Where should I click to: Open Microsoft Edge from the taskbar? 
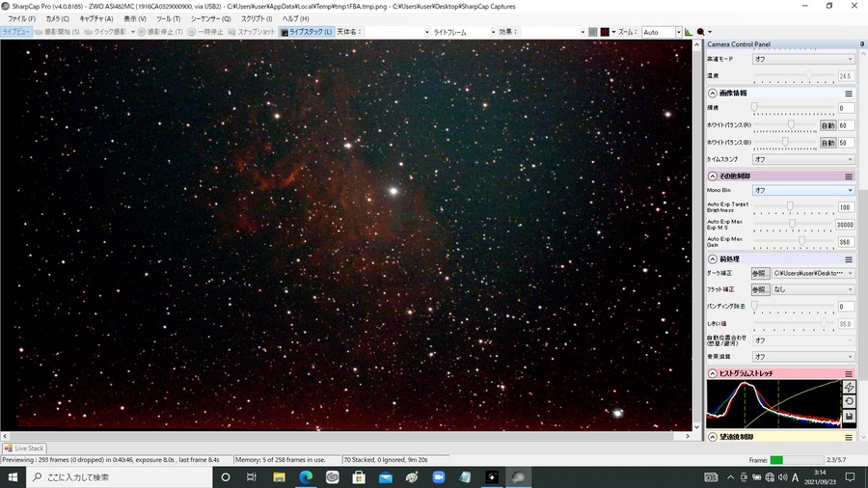(306, 477)
